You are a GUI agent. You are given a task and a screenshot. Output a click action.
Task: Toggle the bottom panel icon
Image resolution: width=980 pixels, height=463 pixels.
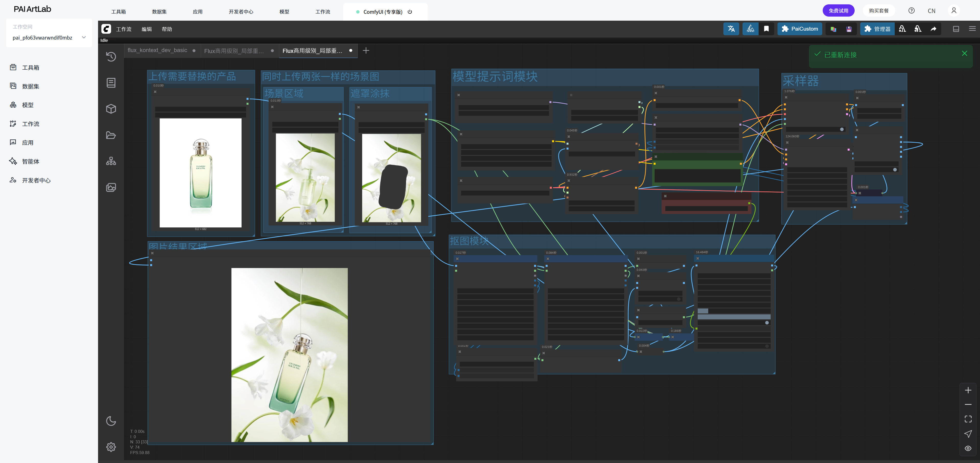956,29
